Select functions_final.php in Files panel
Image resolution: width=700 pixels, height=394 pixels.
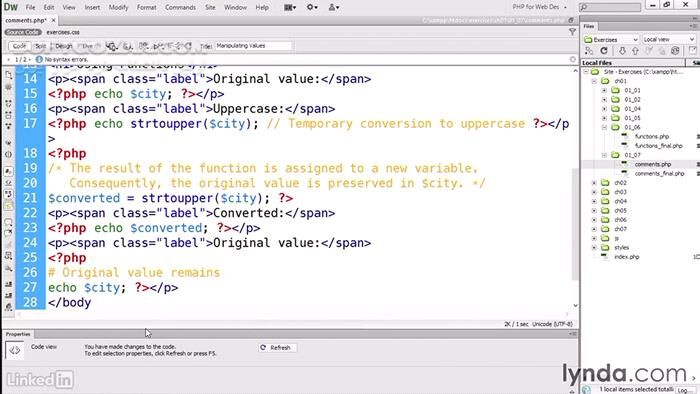click(x=658, y=146)
